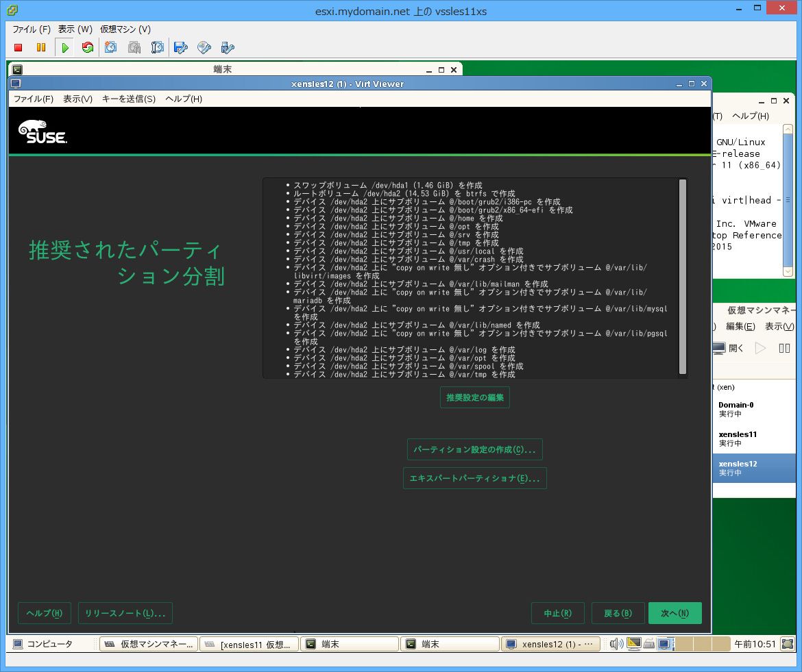Image resolution: width=802 pixels, height=672 pixels.
Task: Select xensles12 in virt-manager list
Action: click(754, 468)
